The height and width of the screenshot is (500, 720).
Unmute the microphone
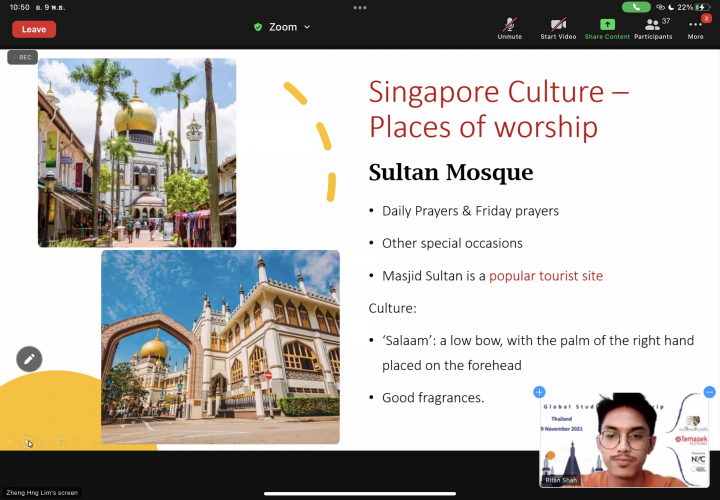point(510,28)
